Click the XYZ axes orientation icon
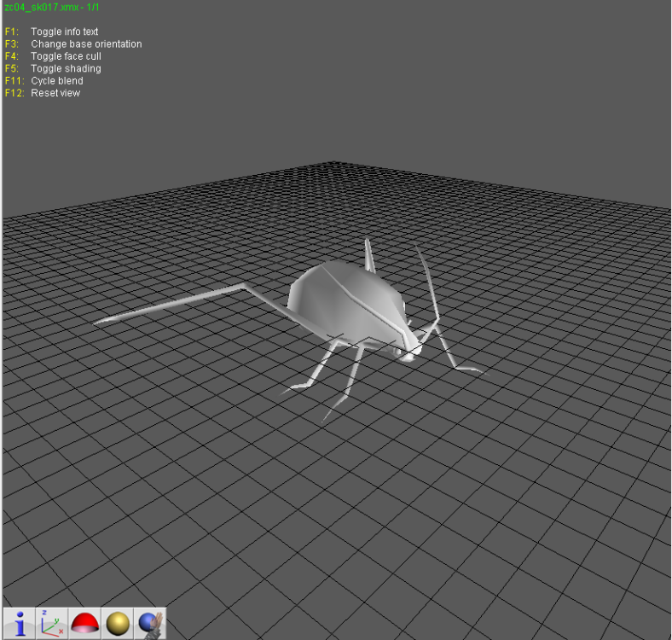Viewport: 672px width, 640px height. [x=52, y=623]
